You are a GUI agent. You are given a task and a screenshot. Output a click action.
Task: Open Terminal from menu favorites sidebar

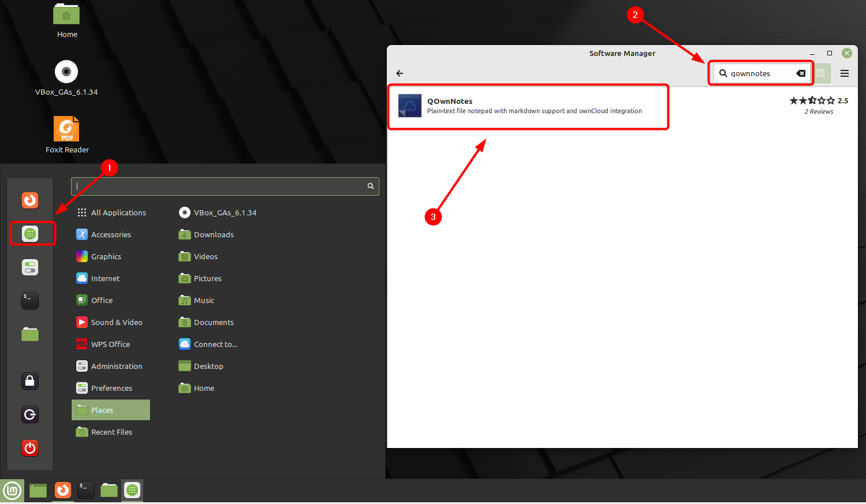[x=30, y=301]
